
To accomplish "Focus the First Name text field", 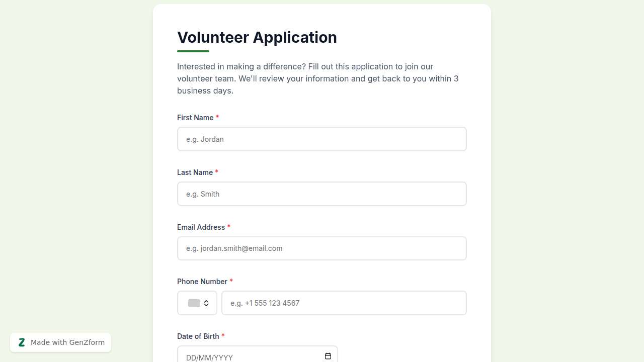I will tap(321, 139).
